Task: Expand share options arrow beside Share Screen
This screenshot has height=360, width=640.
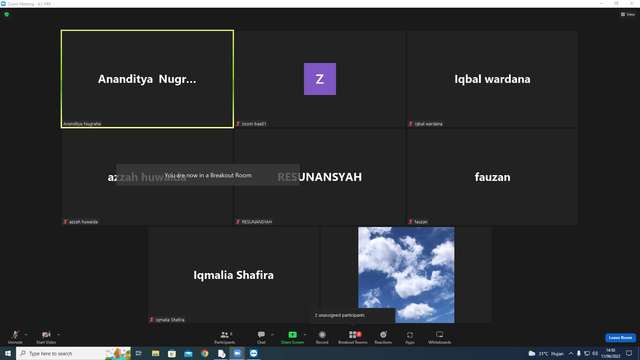Action: pyautogui.click(x=305, y=335)
